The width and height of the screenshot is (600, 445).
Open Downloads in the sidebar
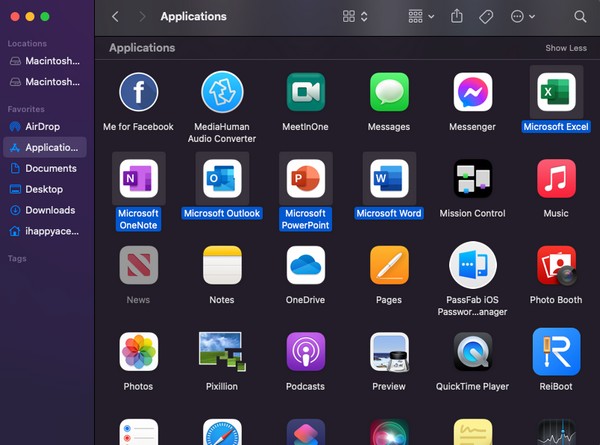point(45,210)
